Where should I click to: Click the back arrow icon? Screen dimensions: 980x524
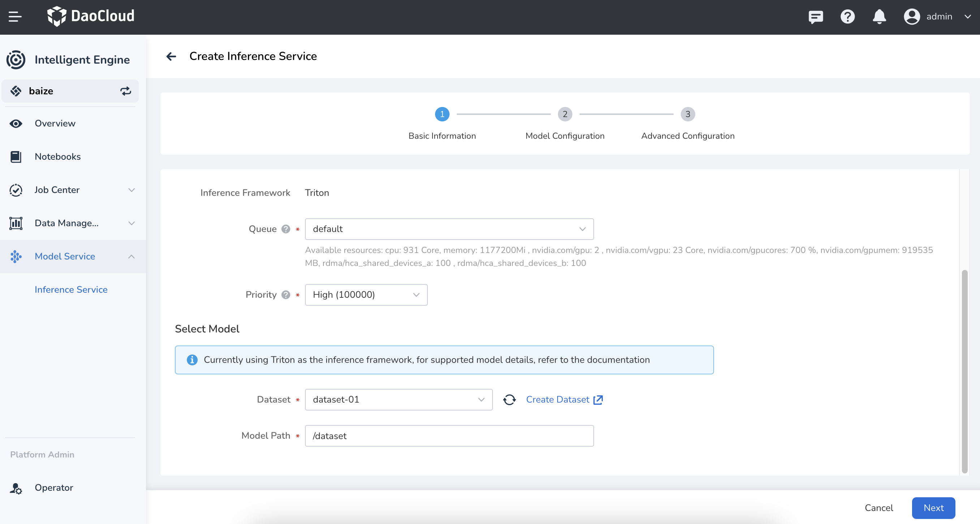coord(171,56)
